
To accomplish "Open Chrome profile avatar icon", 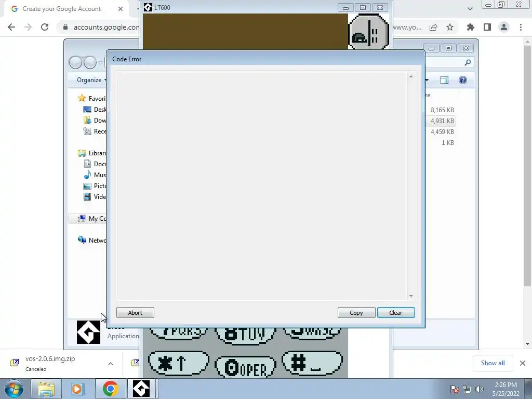I will click(x=504, y=27).
